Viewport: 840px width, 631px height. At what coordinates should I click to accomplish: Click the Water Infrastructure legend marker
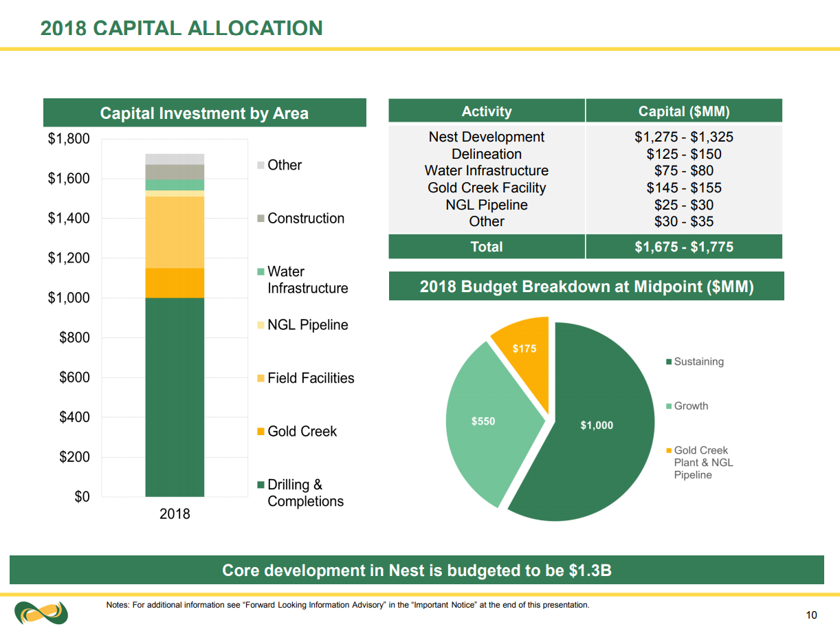click(261, 272)
